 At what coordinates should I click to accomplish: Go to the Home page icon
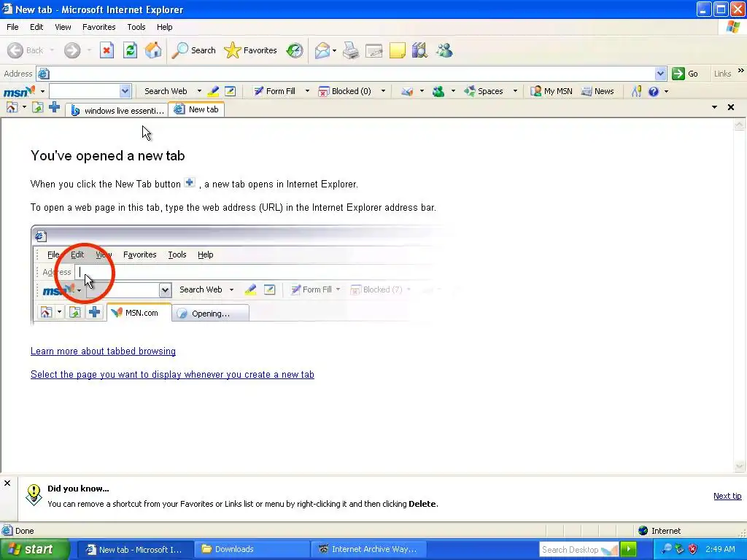153,50
